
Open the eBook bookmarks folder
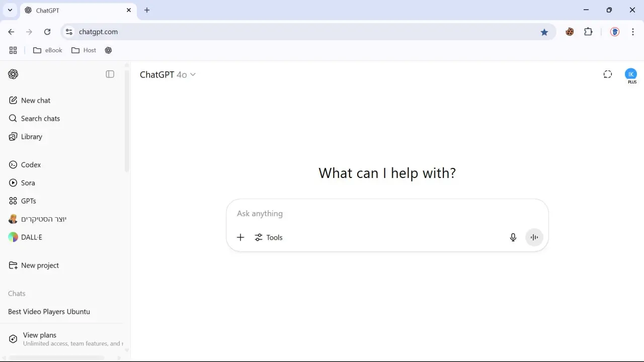(47, 50)
